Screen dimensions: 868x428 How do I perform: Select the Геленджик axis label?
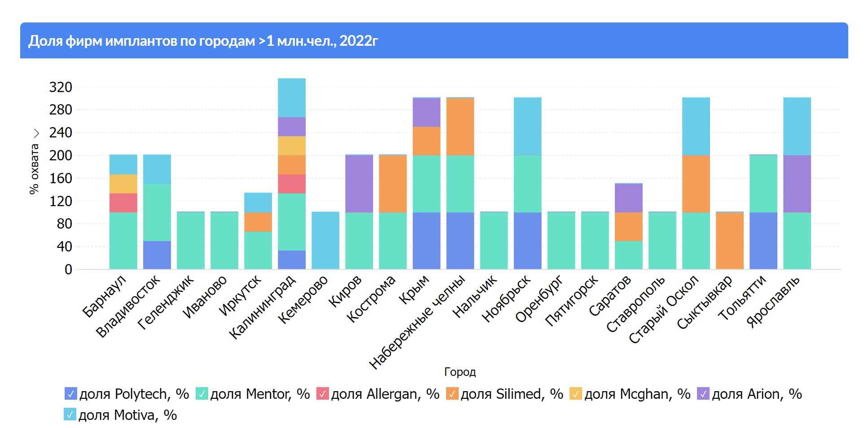(x=166, y=302)
